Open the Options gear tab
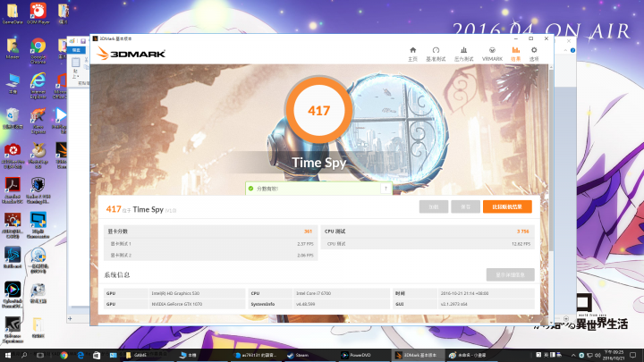This screenshot has width=644, height=362. (533, 54)
